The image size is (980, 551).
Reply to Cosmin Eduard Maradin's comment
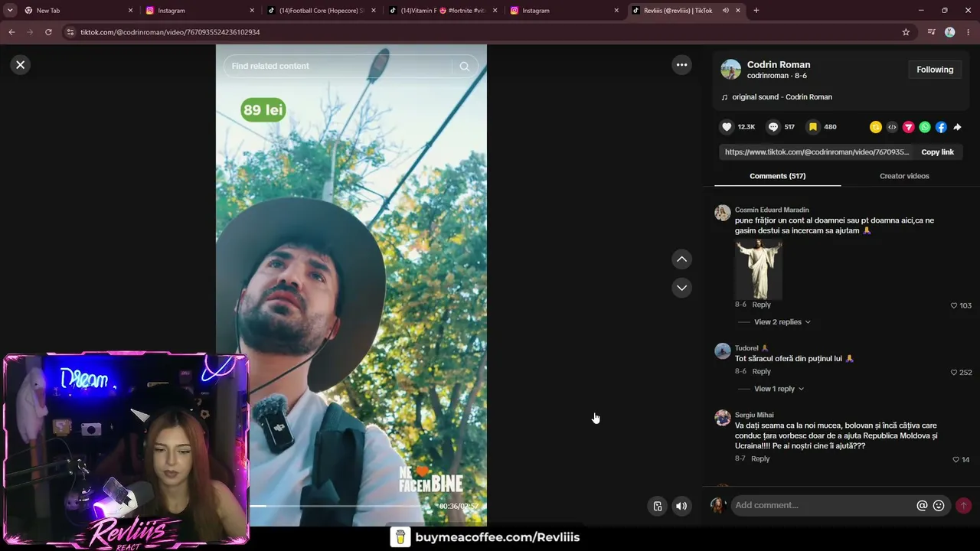[x=761, y=305]
